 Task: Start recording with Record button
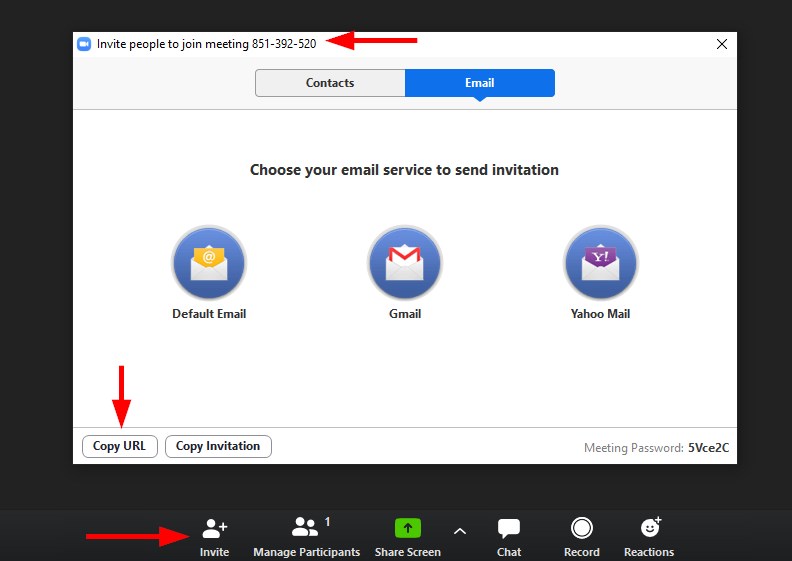pos(582,538)
